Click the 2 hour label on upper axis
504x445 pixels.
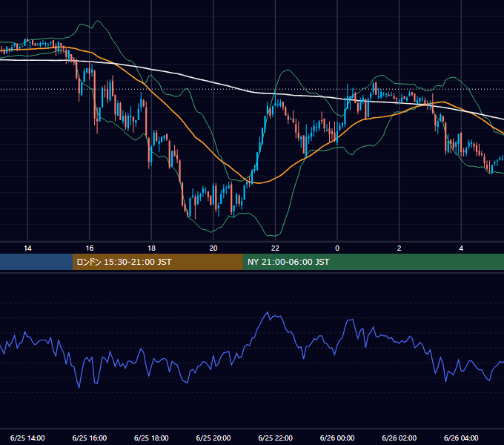point(399,248)
